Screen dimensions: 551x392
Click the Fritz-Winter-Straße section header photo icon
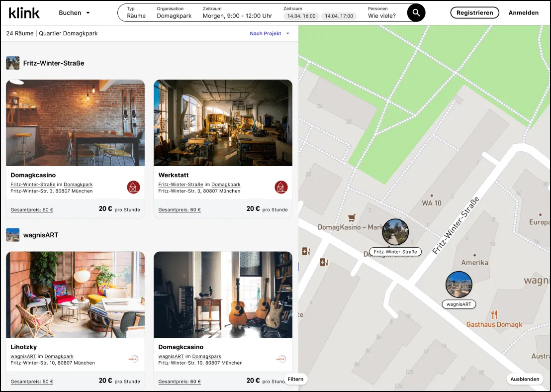(x=12, y=63)
